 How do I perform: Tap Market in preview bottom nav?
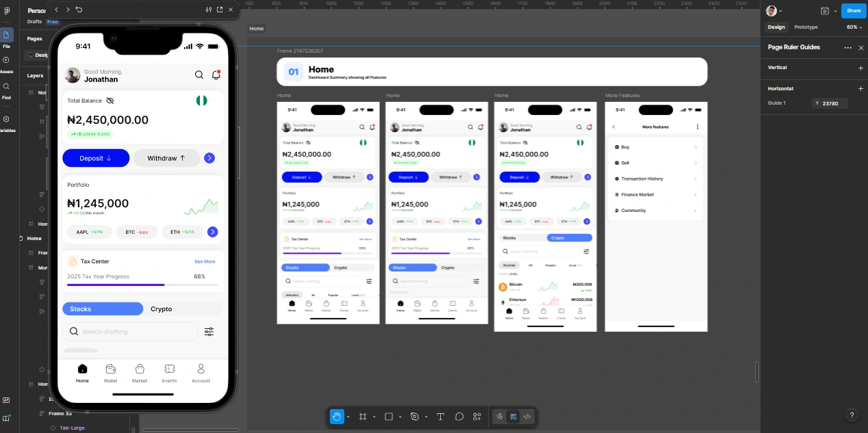coord(140,373)
